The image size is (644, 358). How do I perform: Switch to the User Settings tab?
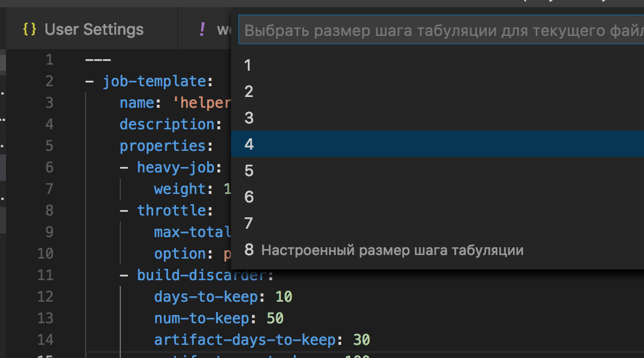click(x=93, y=29)
